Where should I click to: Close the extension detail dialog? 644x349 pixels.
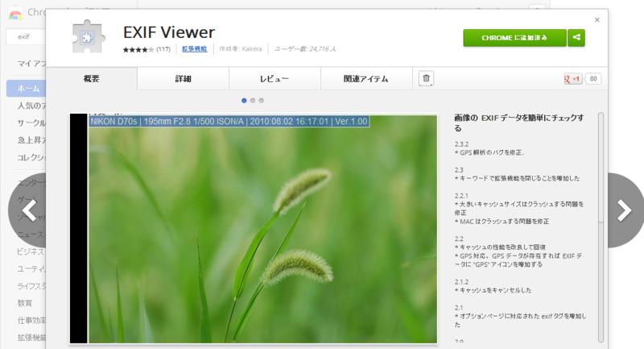(x=597, y=19)
